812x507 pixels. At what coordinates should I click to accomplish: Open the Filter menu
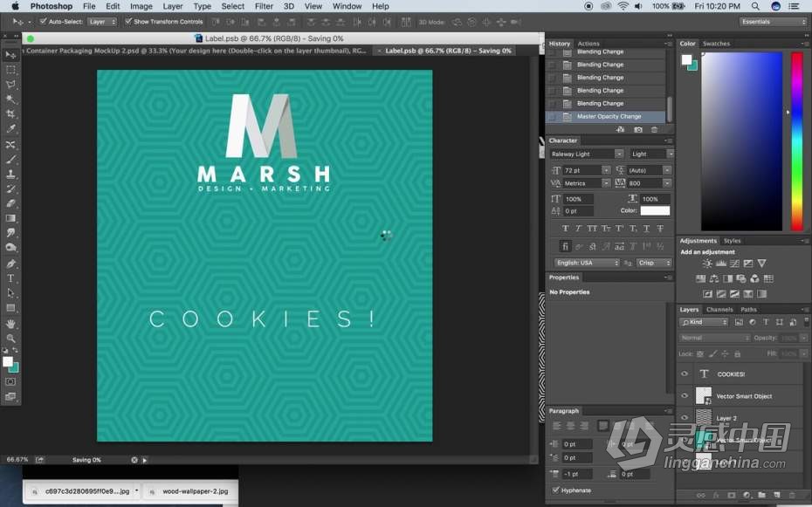pyautogui.click(x=264, y=6)
